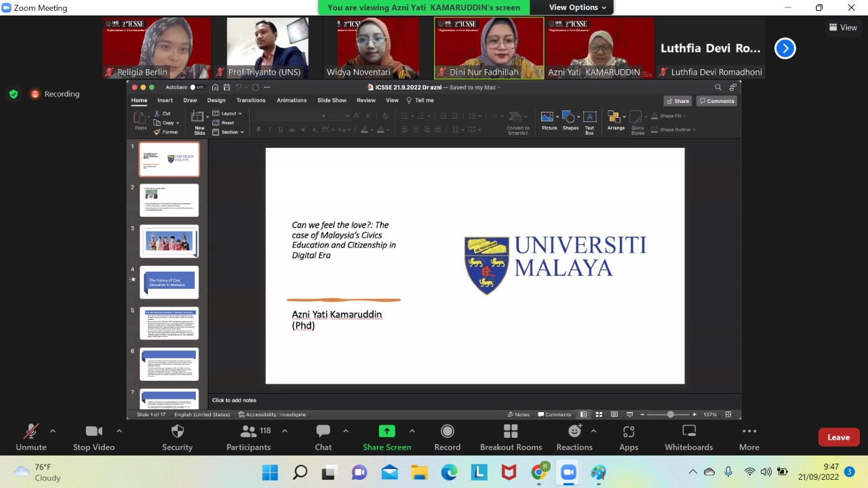The image size is (868, 488).
Task: Toggle italic formatting on the ribbon
Action: click(269, 129)
